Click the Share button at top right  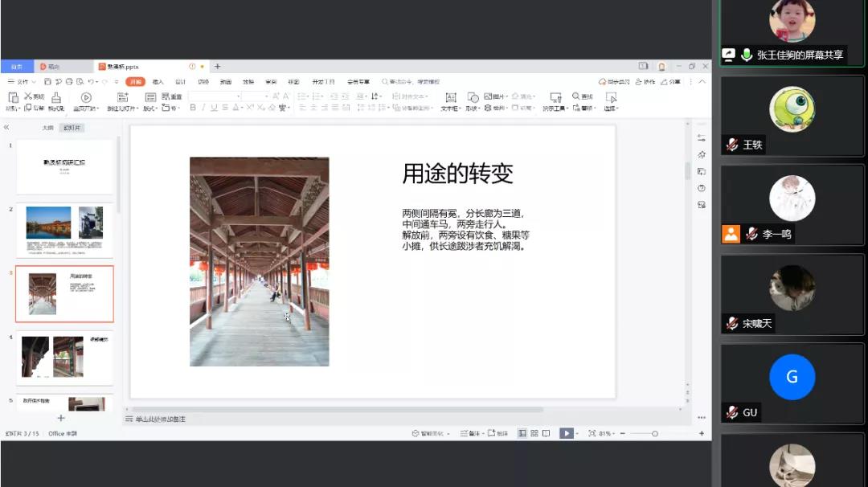(669, 81)
